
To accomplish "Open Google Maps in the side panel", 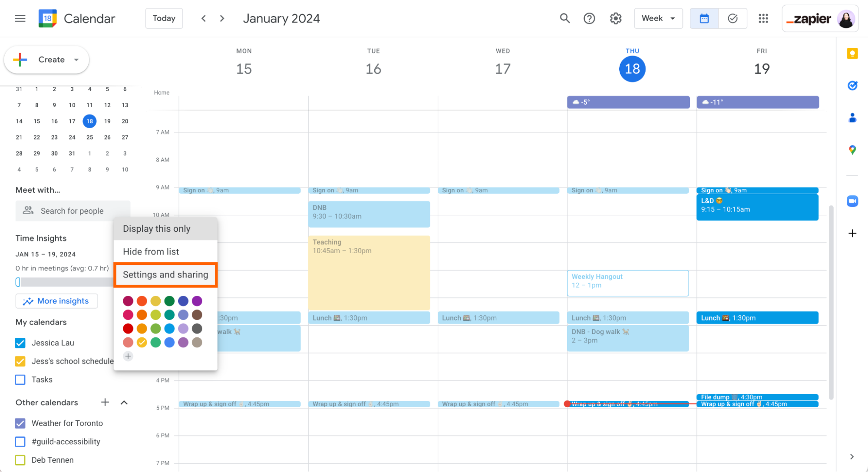I will click(852, 150).
